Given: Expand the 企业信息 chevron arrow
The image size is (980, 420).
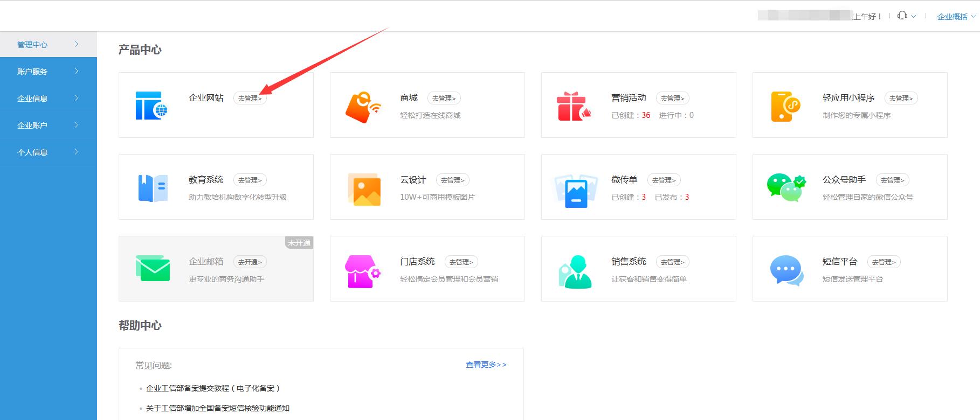Looking at the screenshot, I should click(x=77, y=98).
